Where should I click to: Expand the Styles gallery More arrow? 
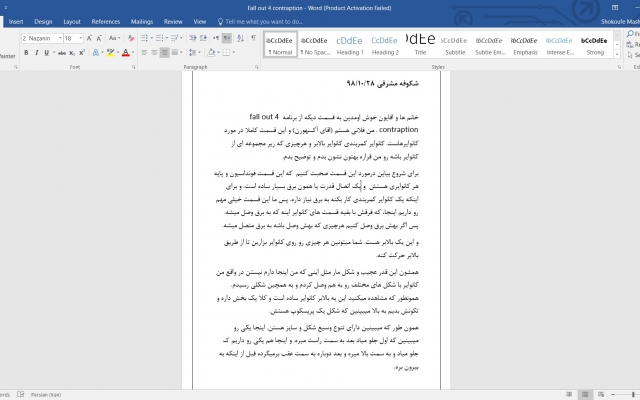617,54
